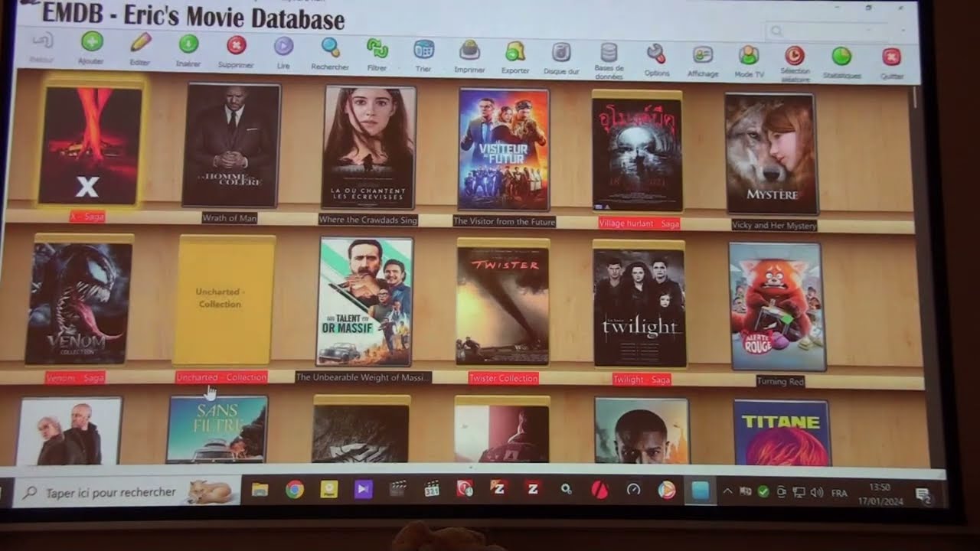
Task: Switch to Mode TV
Action: coord(749,55)
